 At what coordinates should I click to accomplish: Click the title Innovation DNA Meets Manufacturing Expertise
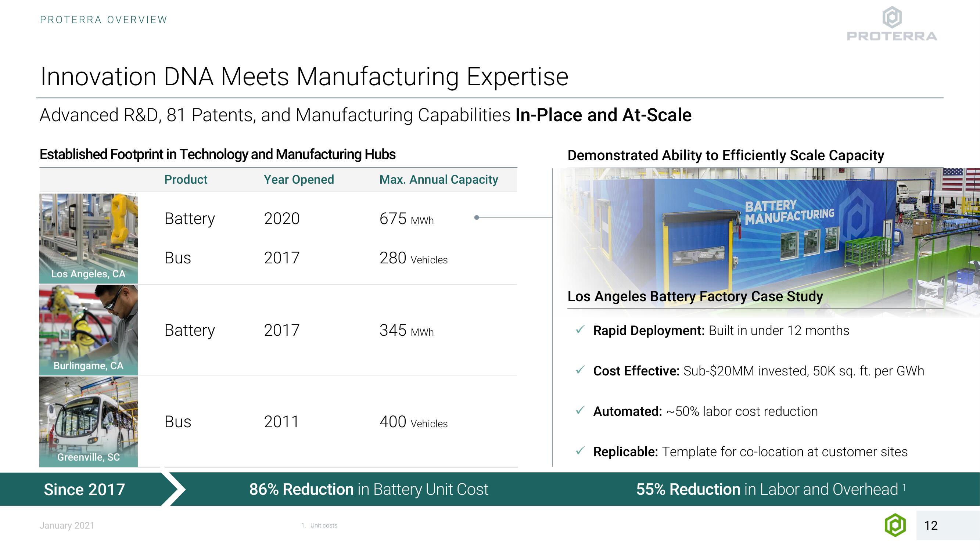pyautogui.click(x=304, y=77)
